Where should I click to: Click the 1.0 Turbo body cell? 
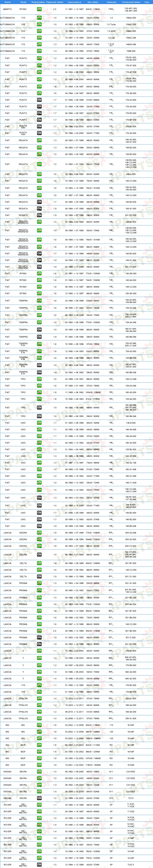coord(111,24)
